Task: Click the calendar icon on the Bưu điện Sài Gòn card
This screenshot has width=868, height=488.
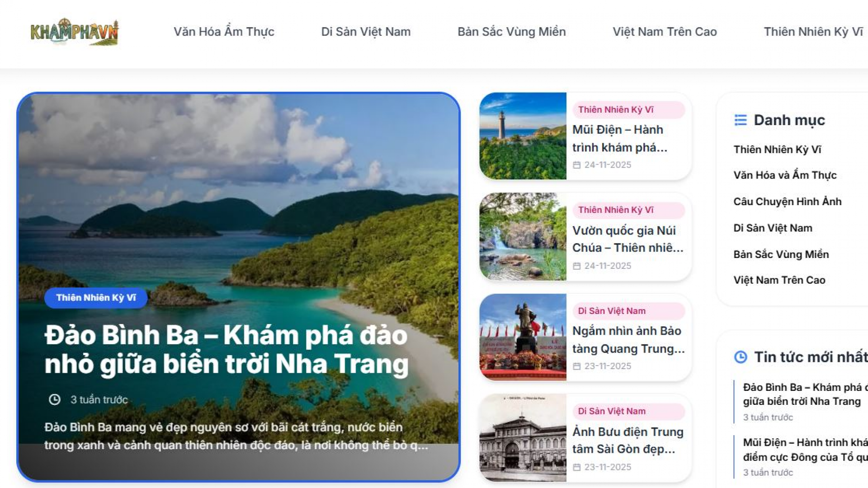Action: point(576,467)
